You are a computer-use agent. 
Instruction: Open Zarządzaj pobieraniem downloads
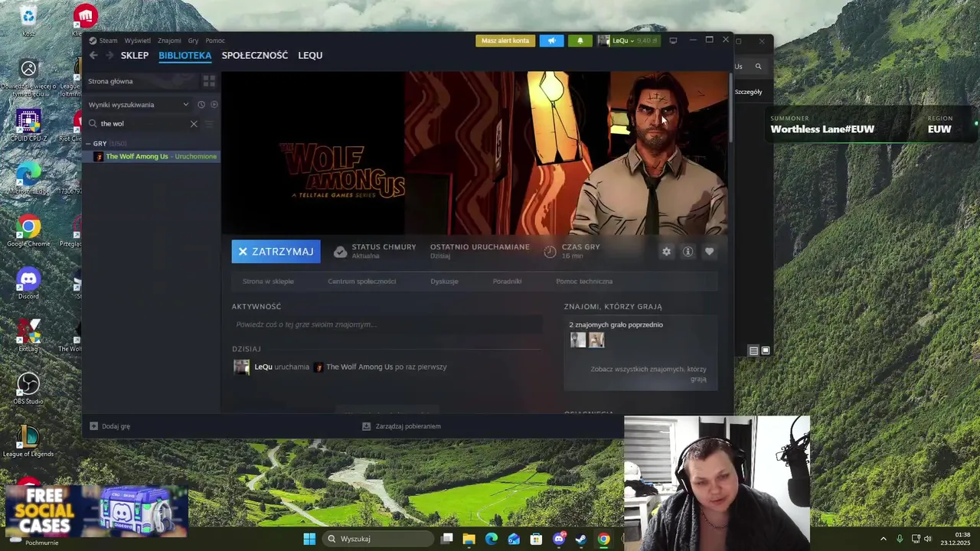[x=401, y=426]
